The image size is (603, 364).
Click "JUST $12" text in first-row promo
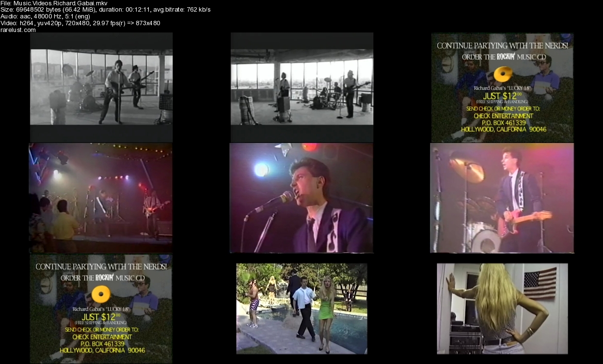coord(502,95)
